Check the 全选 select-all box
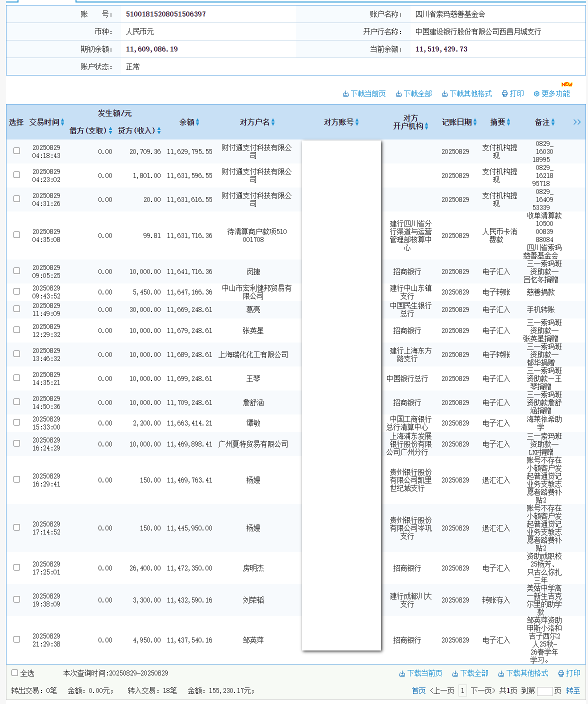Viewport: 588px width, 704px height. click(x=15, y=673)
